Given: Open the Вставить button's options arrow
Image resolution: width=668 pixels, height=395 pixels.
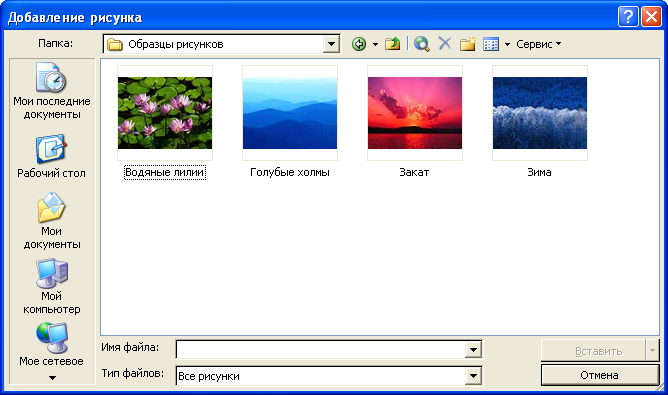Looking at the screenshot, I should (652, 350).
